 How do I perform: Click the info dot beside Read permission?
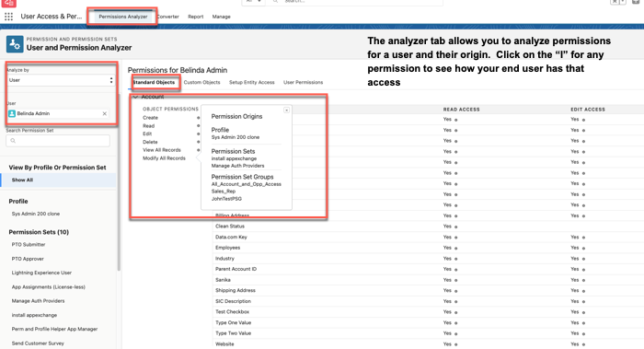(x=199, y=126)
